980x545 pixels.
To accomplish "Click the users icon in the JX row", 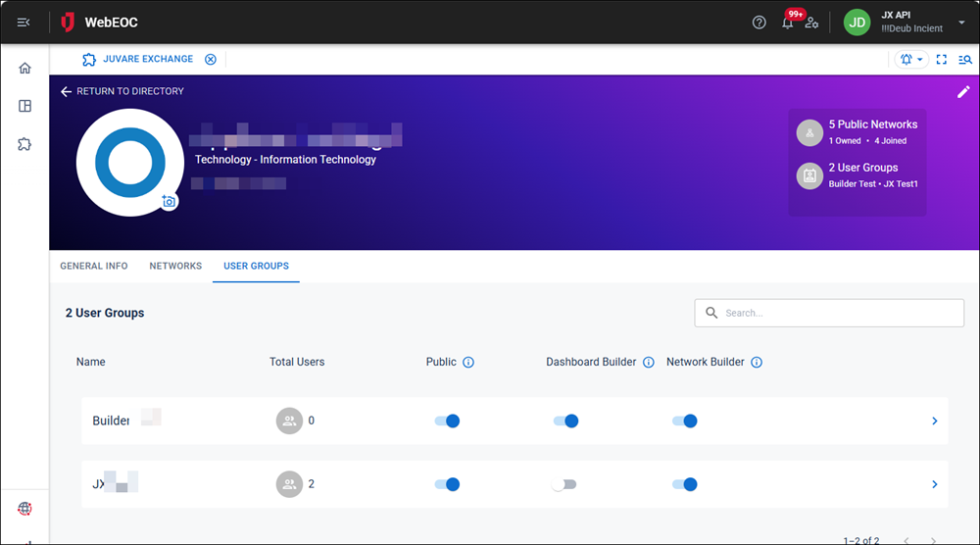I will click(289, 484).
